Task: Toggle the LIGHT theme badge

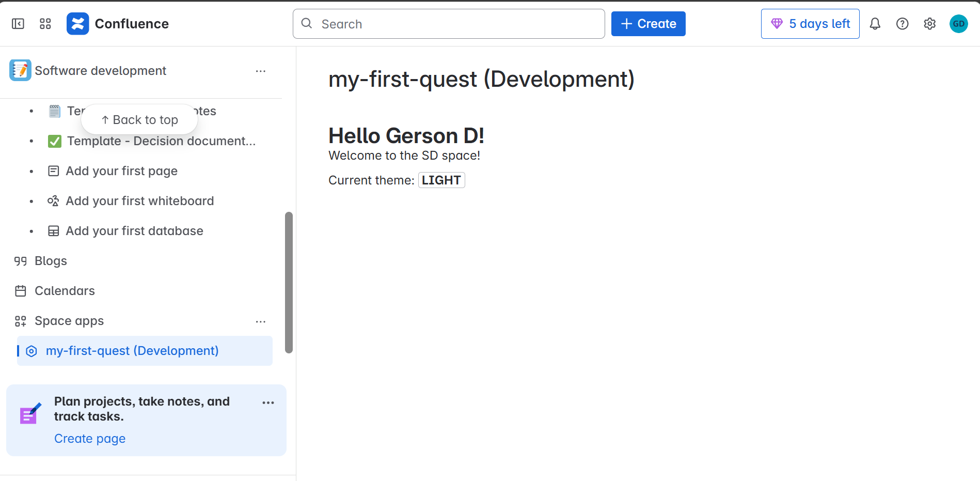Action: (x=441, y=180)
